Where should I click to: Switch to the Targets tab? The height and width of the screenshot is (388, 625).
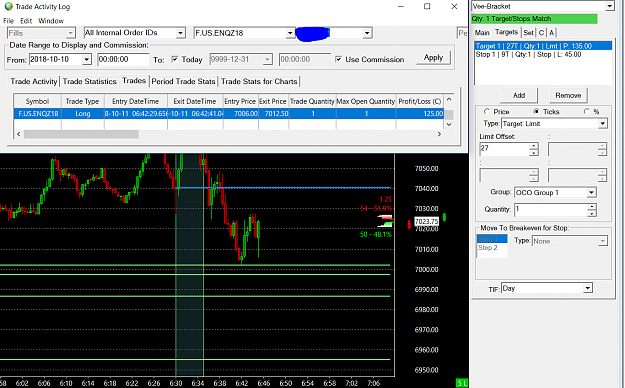(506, 32)
